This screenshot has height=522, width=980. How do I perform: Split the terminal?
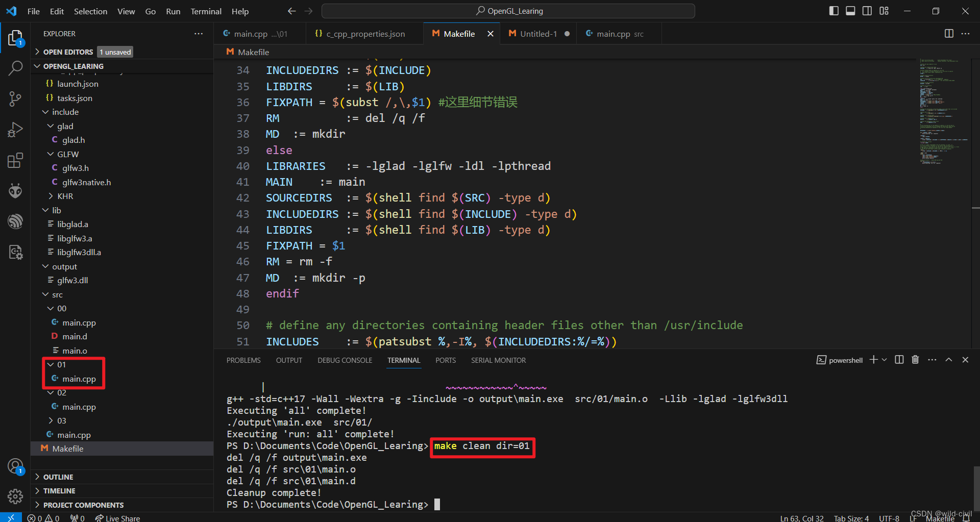[899, 360]
